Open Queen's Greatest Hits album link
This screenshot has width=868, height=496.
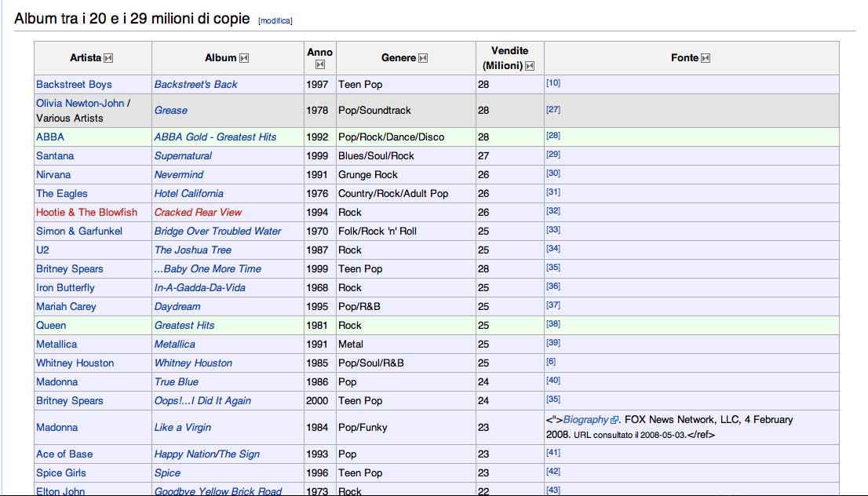pos(184,325)
